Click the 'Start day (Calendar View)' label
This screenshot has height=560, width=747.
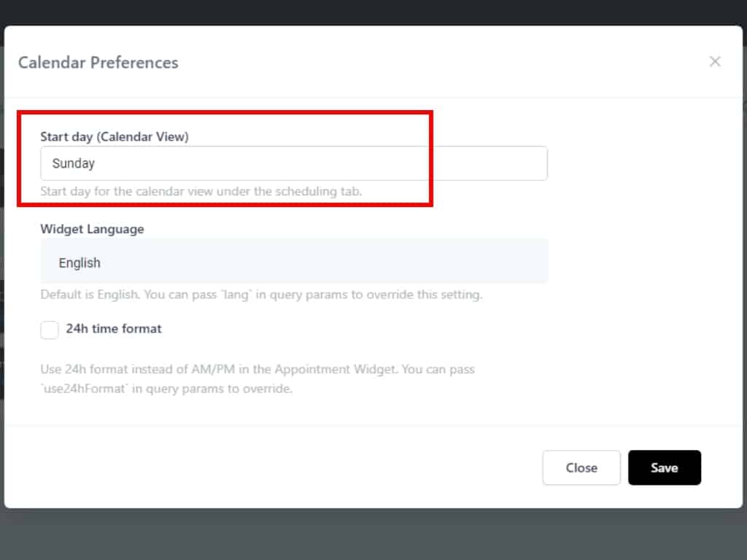tap(114, 136)
